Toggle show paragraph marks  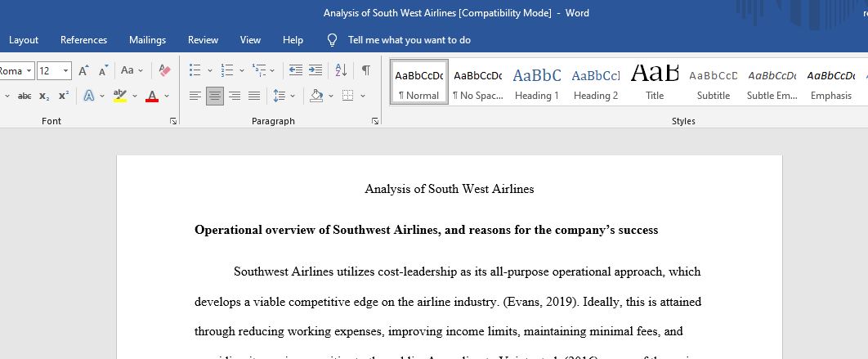point(366,70)
